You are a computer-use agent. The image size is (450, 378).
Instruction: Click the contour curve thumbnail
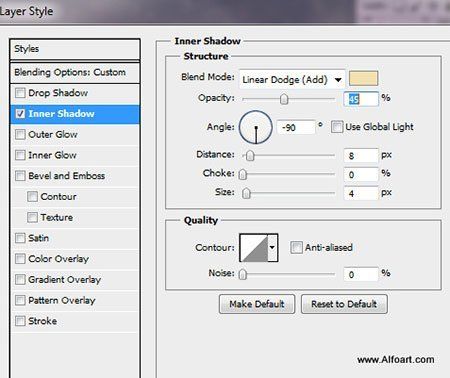(254, 248)
